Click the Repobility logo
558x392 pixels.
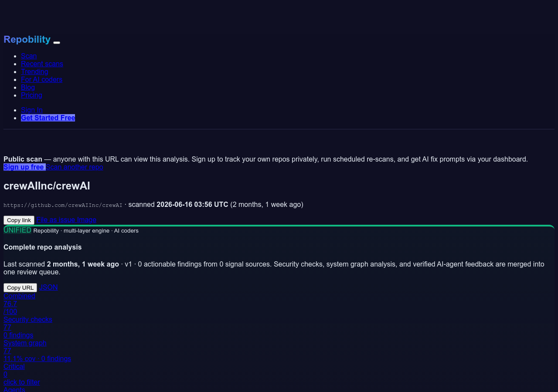(x=27, y=40)
